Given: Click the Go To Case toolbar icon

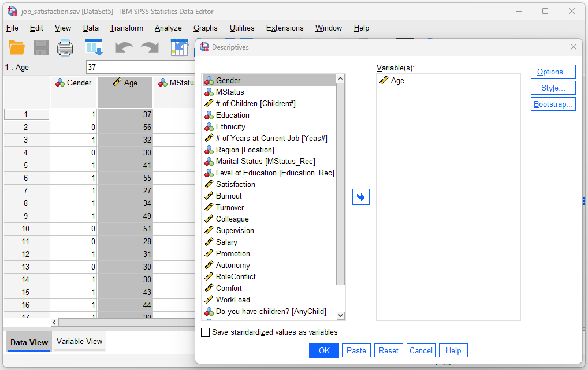Looking at the screenshot, I should [180, 48].
